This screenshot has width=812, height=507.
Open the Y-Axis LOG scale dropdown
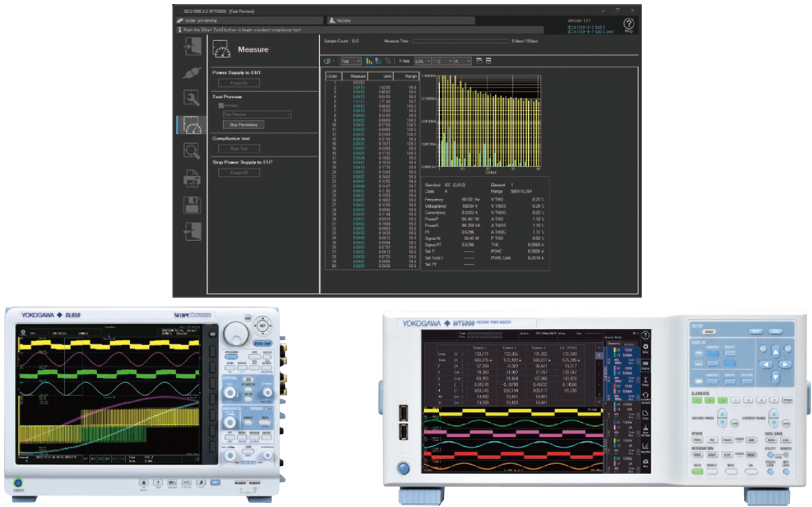click(422, 61)
